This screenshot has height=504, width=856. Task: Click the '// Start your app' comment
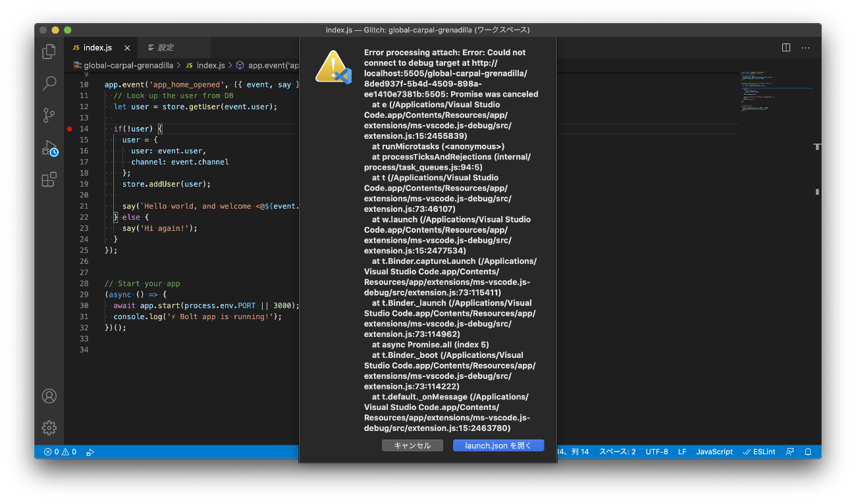pyautogui.click(x=142, y=284)
